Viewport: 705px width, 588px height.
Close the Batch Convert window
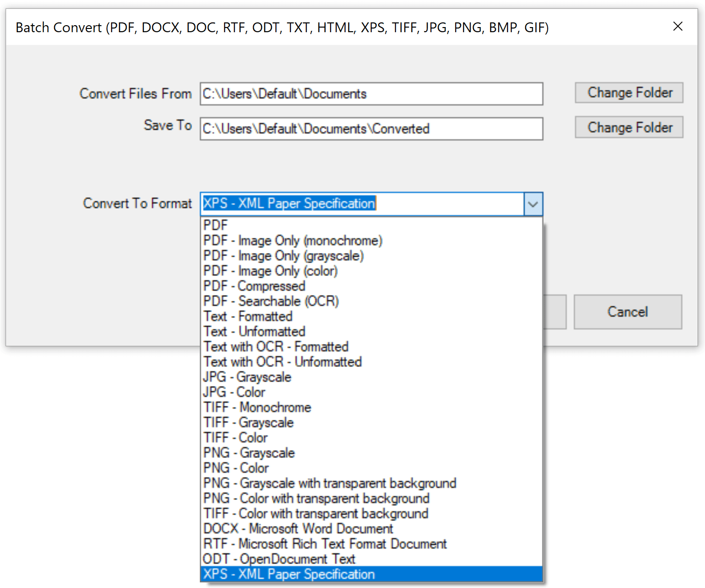coord(677,27)
